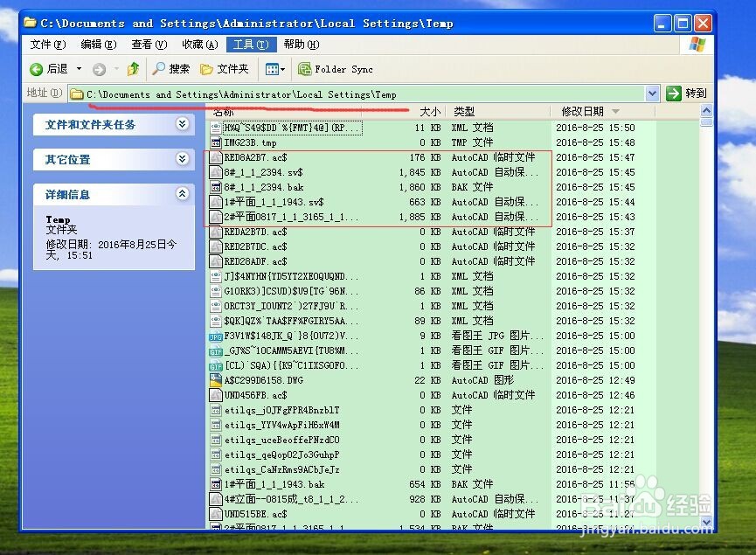
Task: Select 1#平面_1_1_1943.bak file icon
Action: 216,484
